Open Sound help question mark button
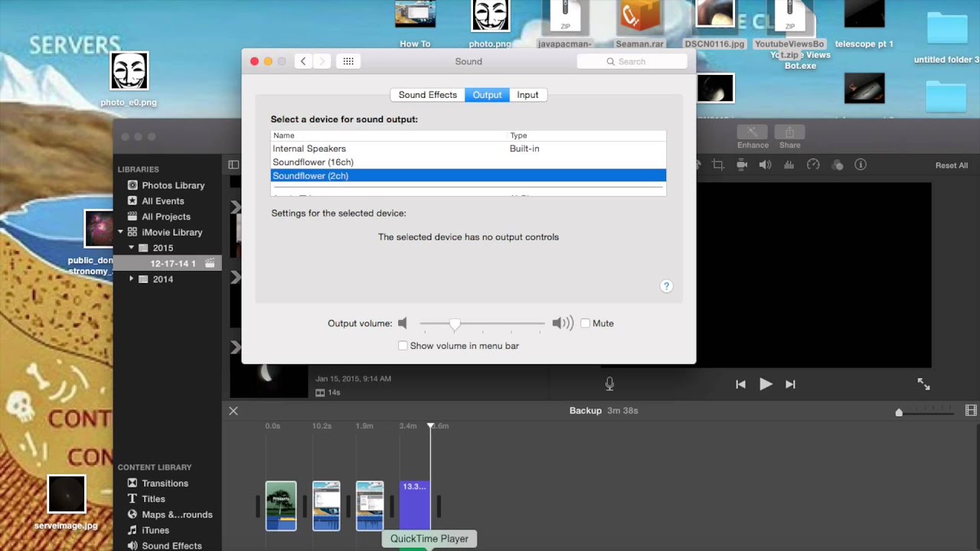Screen dimensions: 980x551 pyautogui.click(x=666, y=286)
